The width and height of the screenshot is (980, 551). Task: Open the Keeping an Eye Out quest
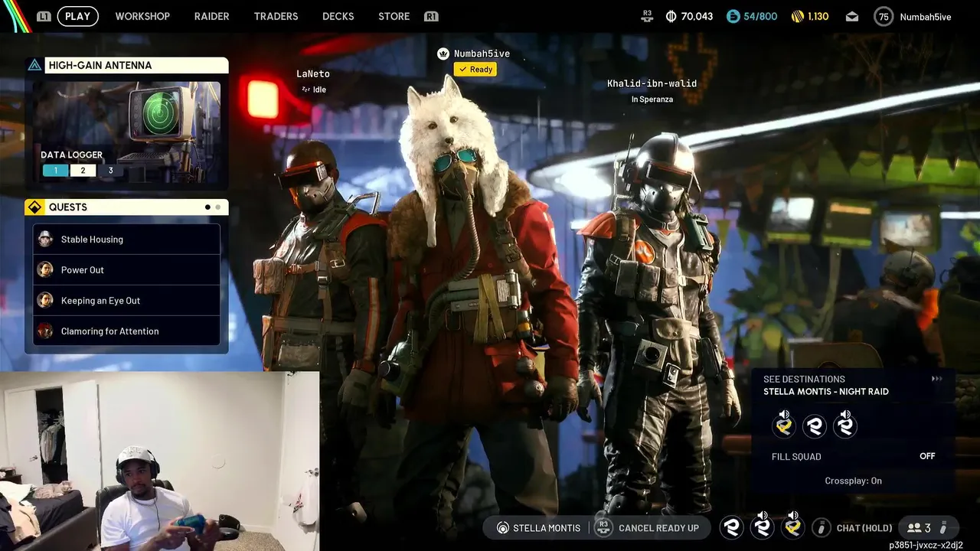click(x=126, y=301)
